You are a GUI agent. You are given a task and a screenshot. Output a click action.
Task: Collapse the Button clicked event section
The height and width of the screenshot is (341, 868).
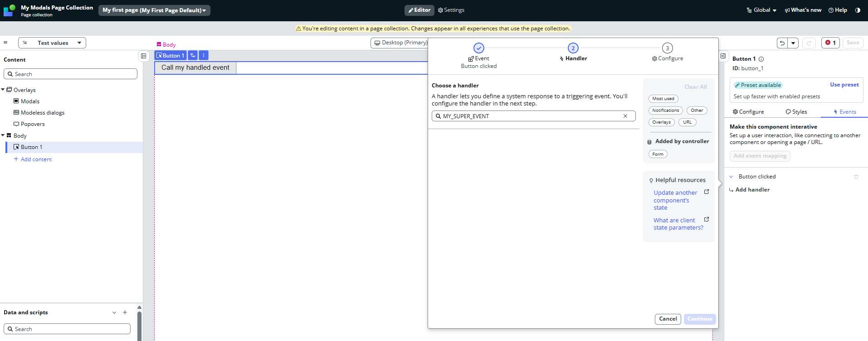click(x=731, y=177)
